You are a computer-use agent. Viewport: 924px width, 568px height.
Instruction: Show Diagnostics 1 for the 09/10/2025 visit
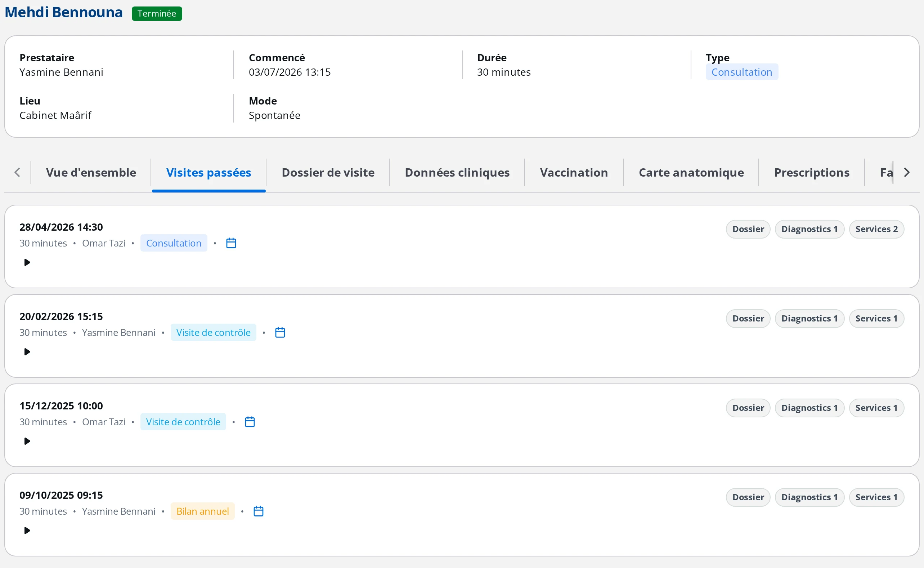[809, 497]
